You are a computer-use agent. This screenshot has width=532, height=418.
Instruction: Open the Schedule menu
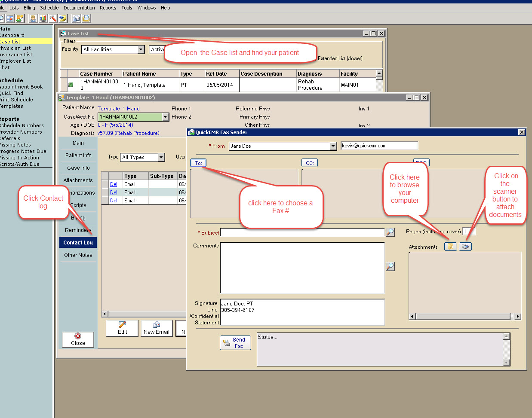49,8
